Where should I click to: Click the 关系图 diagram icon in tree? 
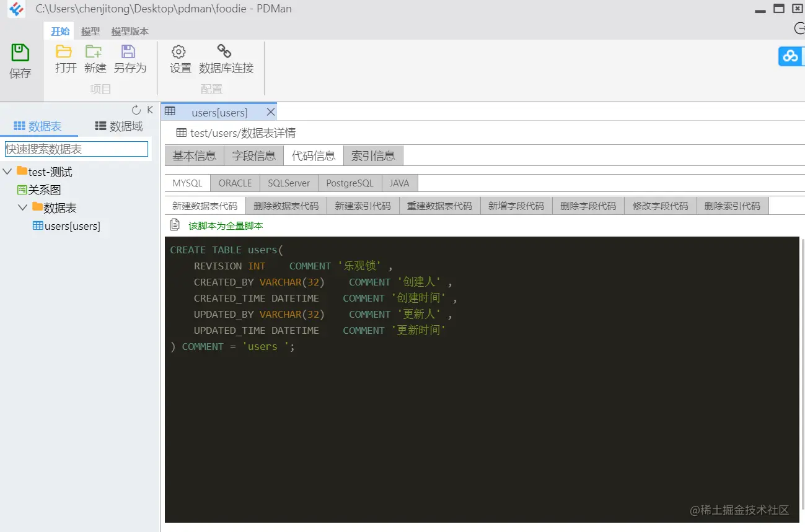coord(22,190)
